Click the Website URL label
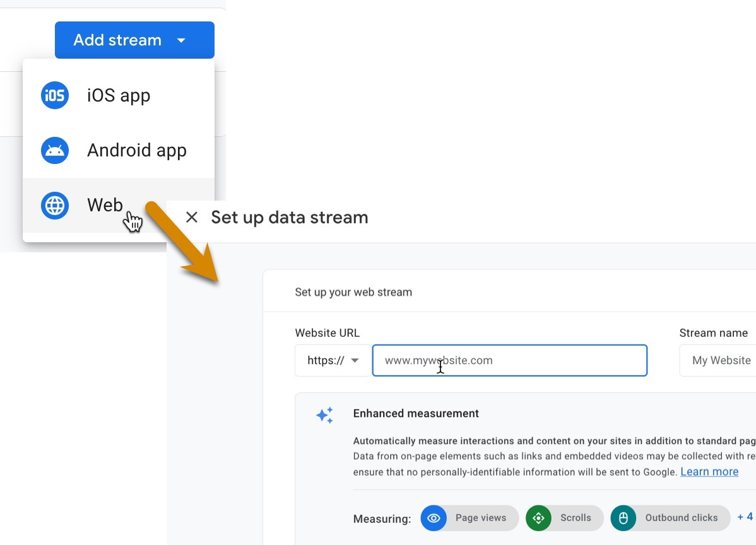This screenshot has height=545, width=756. (328, 333)
